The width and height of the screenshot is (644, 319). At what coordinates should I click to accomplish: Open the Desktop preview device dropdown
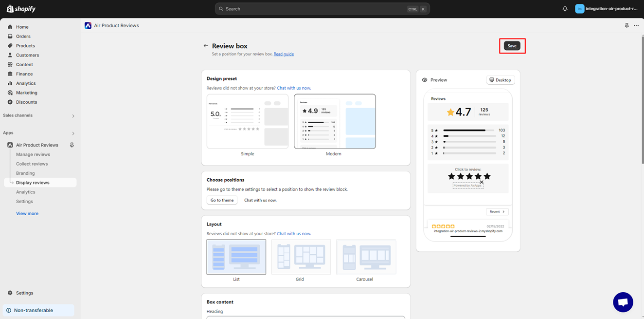[x=500, y=80]
